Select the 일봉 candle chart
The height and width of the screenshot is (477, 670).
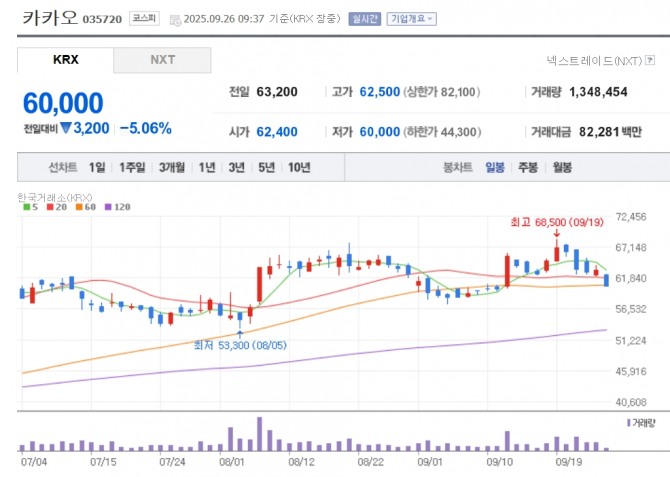click(x=495, y=167)
